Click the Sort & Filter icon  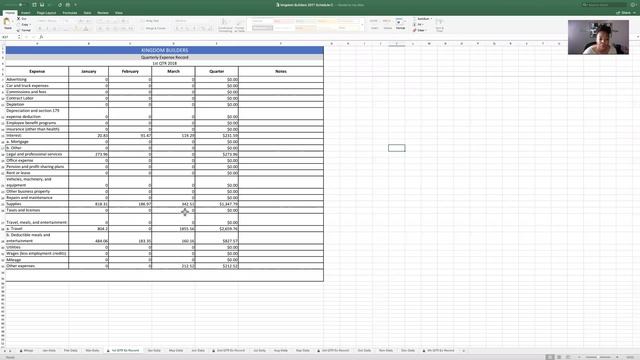[x=439, y=24]
